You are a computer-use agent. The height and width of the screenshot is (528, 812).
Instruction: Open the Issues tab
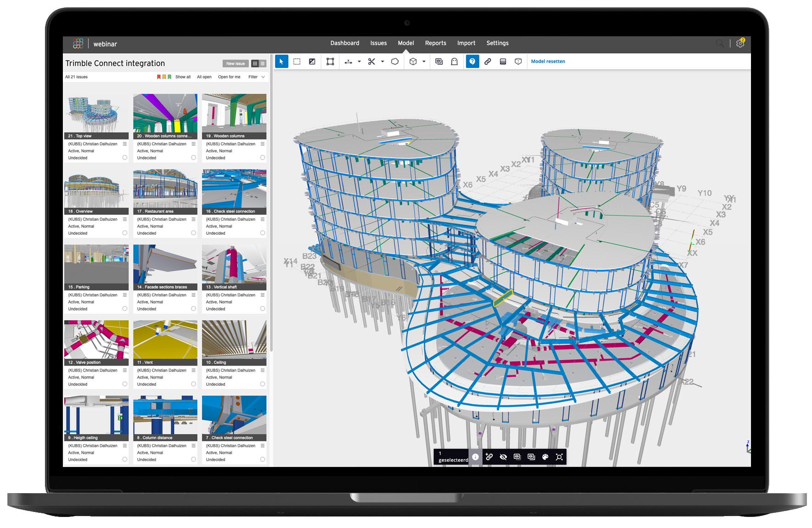click(378, 43)
